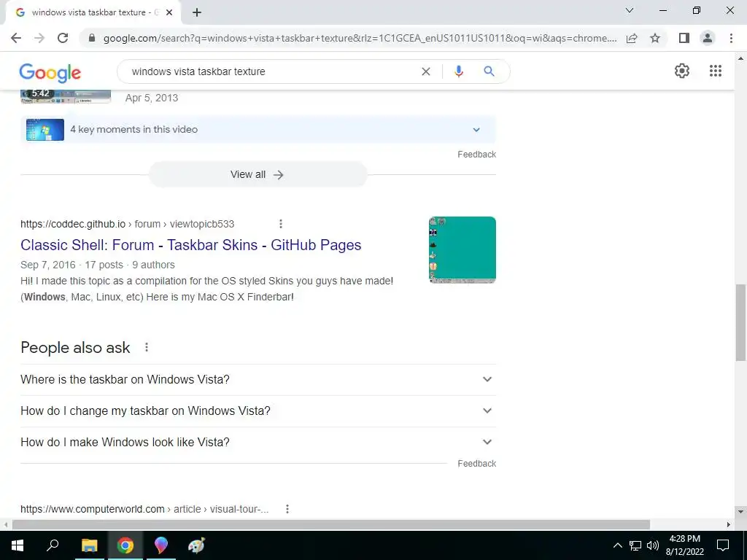
Task: Click the vertical scrollbar thumb
Action: tap(740, 322)
